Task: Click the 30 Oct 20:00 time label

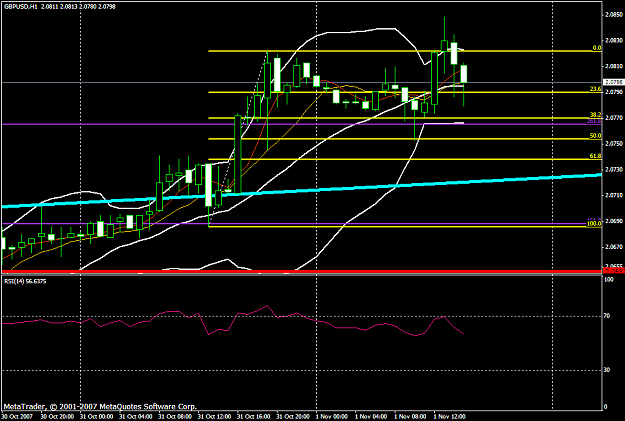Action: 57,417
